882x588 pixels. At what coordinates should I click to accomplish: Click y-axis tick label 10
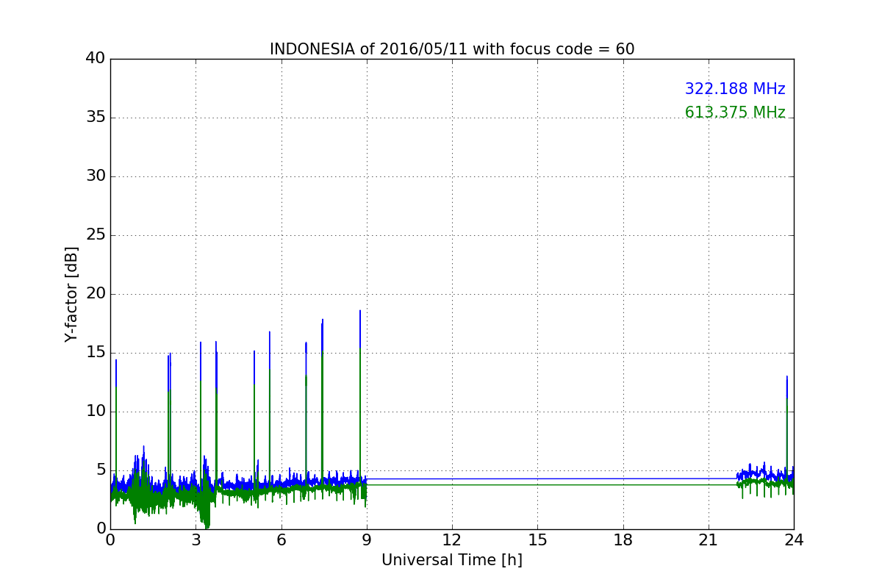coord(95,412)
